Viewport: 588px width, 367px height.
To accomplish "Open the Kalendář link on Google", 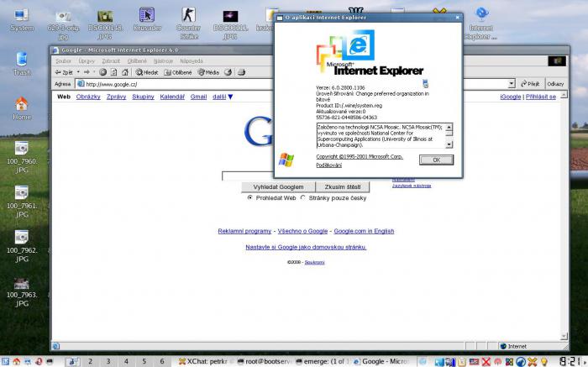I will 172,97.
